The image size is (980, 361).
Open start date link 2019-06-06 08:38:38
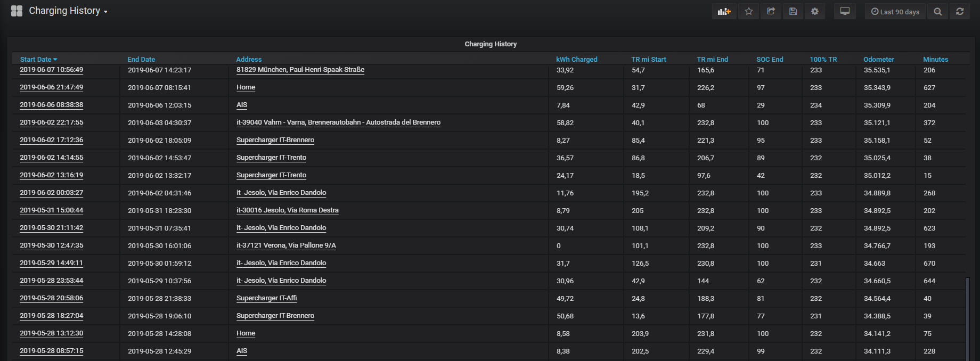click(x=52, y=105)
